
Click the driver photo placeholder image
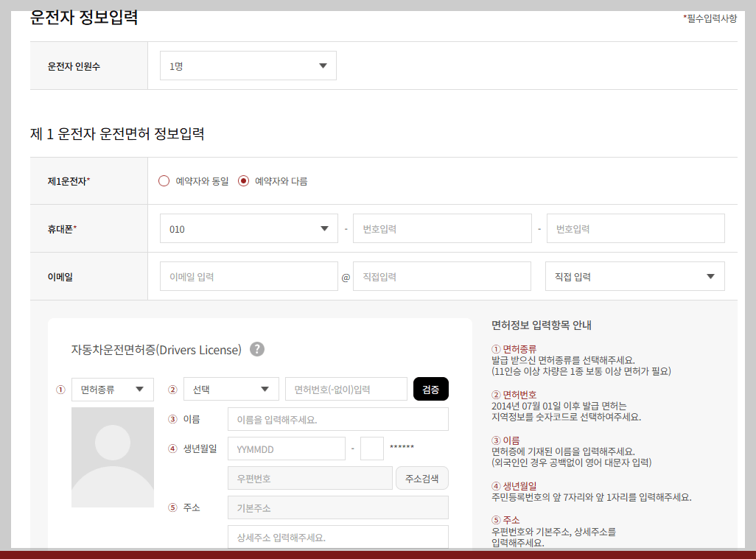point(113,457)
